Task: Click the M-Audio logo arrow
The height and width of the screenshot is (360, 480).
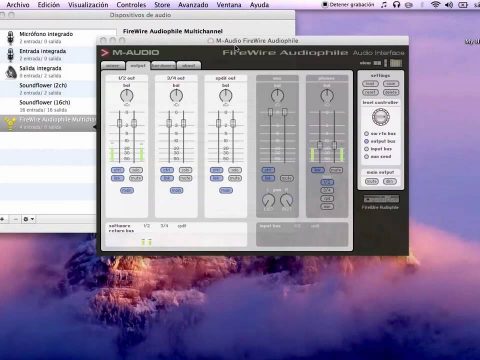Action: [105, 53]
